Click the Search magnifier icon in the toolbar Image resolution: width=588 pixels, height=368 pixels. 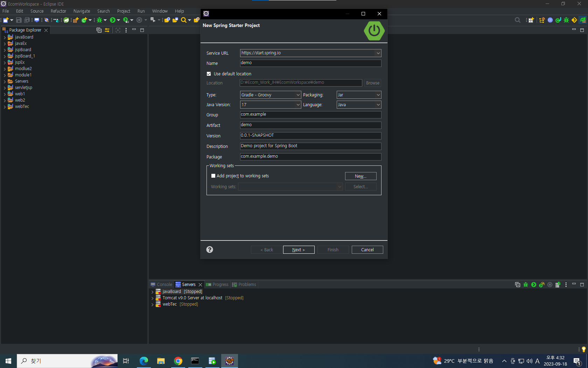[183, 20]
